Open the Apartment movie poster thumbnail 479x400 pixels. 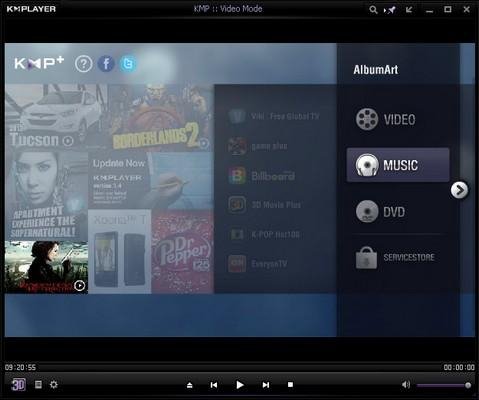(x=46, y=195)
